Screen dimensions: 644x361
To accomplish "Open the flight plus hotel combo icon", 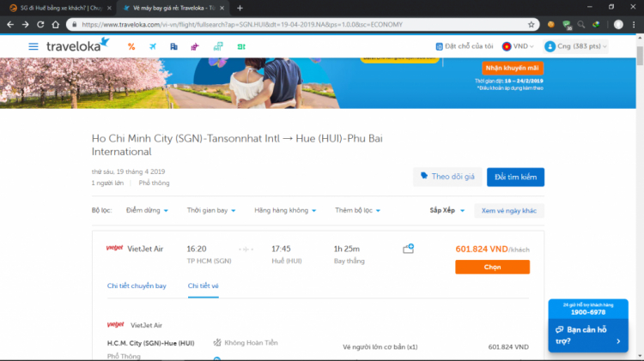I will pyautogui.click(x=195, y=47).
